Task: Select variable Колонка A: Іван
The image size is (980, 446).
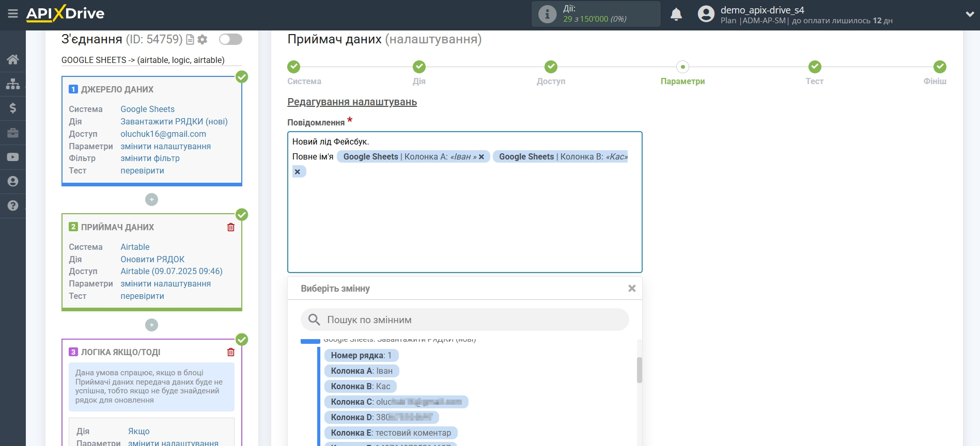Action: (362, 371)
